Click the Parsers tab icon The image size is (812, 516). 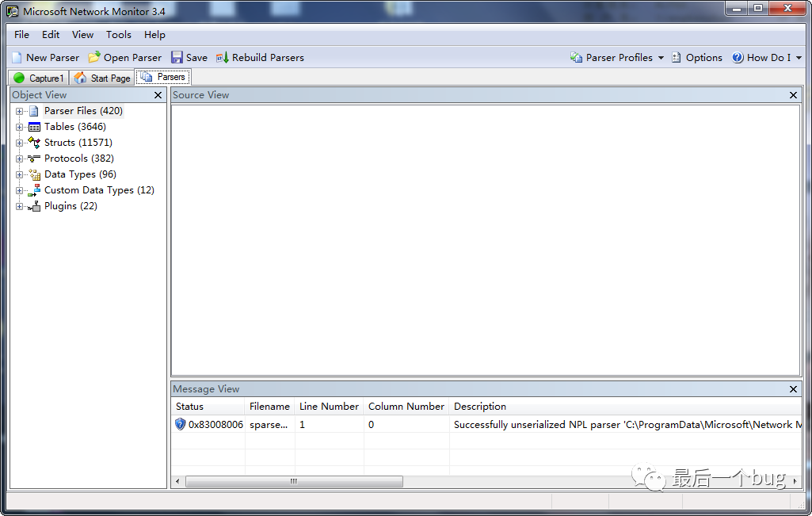[x=147, y=77]
